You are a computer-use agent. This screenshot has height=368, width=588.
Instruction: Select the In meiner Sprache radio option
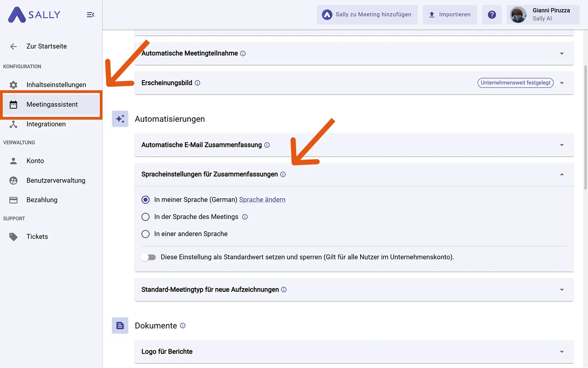click(x=145, y=200)
